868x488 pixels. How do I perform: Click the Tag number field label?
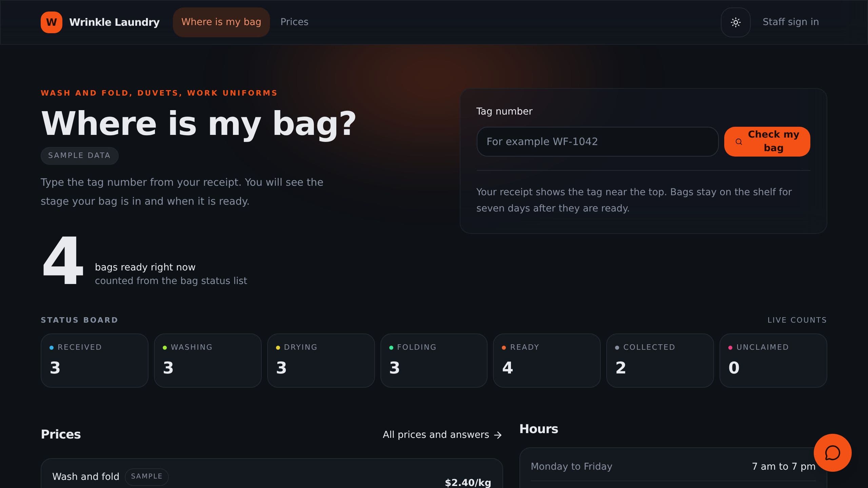coord(504,111)
